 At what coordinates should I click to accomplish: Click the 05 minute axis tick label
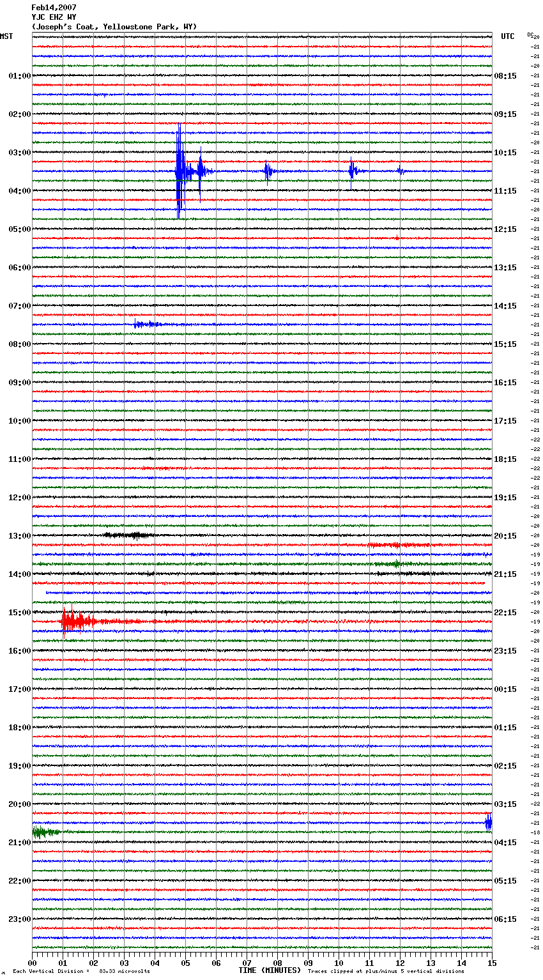tap(185, 963)
